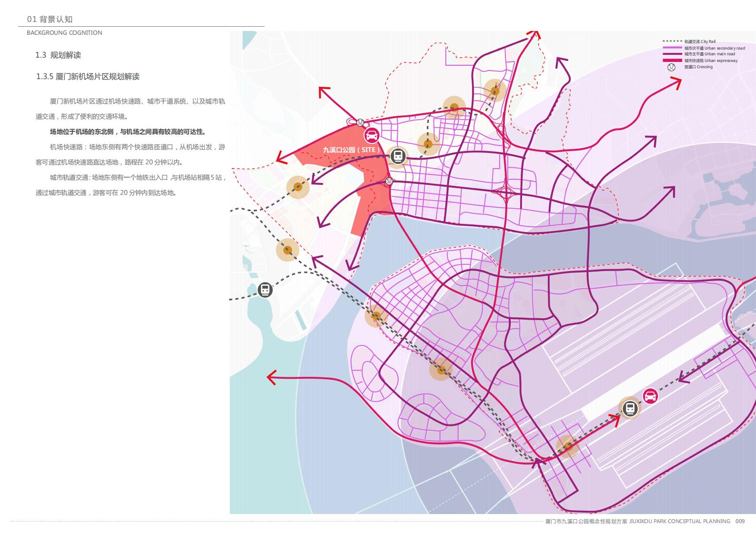Click the orange station node at airport terminal tip
Viewport: 756px width, 535px height.
pos(567,447)
